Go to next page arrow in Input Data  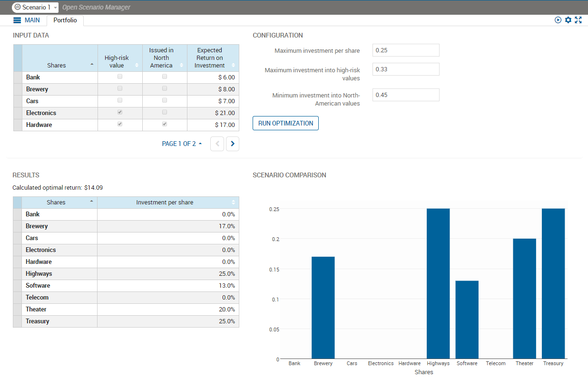[x=232, y=144]
